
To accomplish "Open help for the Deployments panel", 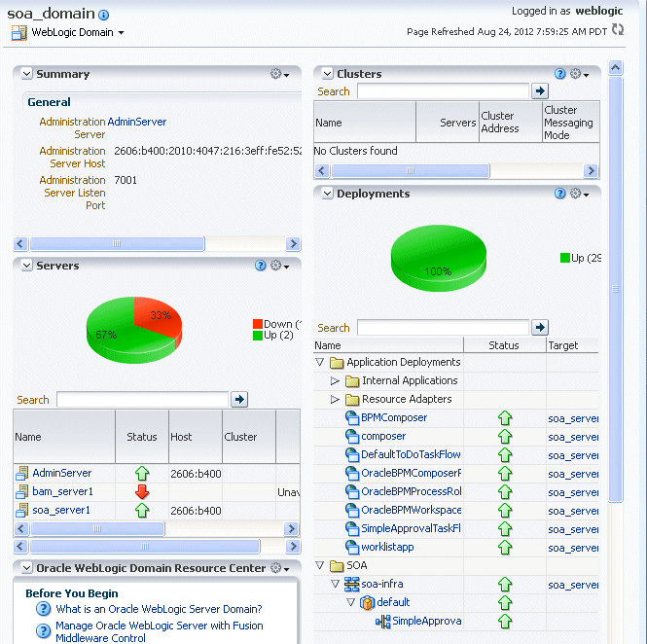I will pos(559,194).
